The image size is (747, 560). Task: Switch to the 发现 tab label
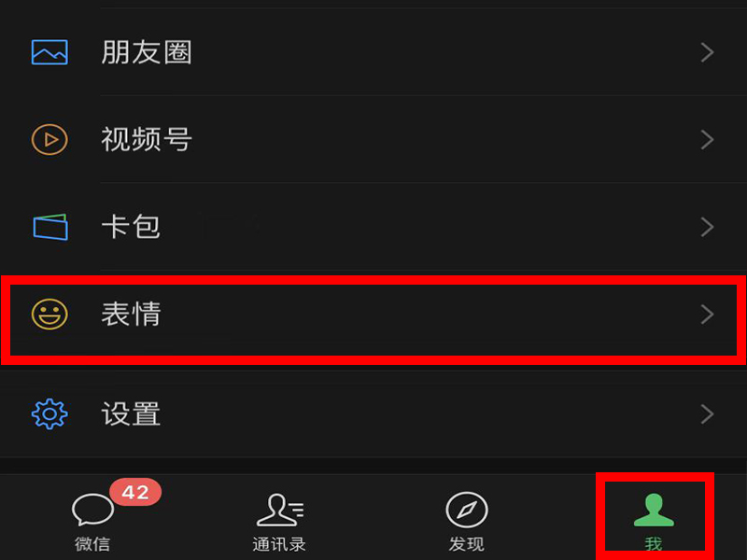click(x=466, y=544)
